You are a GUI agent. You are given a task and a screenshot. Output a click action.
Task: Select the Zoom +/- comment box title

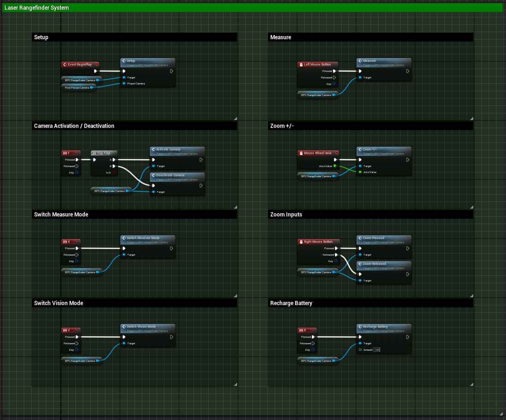pos(282,126)
